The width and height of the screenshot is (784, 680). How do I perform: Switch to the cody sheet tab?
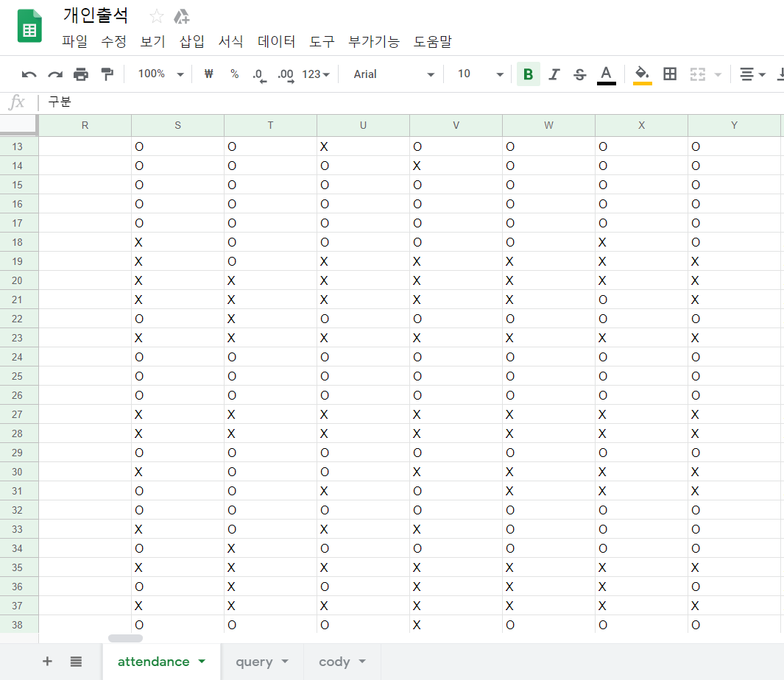(334, 662)
